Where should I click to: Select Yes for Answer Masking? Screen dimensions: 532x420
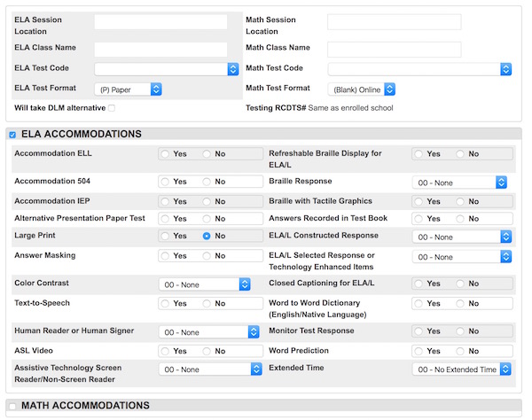165,256
